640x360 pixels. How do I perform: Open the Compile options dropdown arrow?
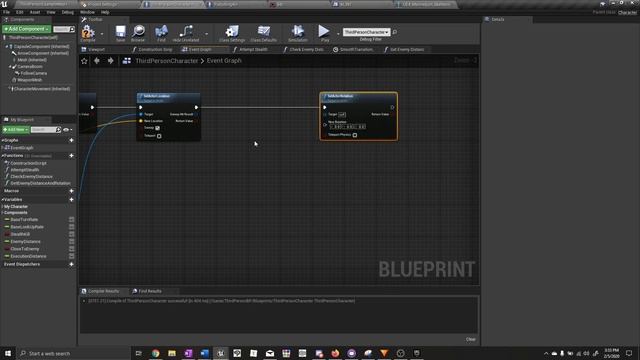click(102, 34)
